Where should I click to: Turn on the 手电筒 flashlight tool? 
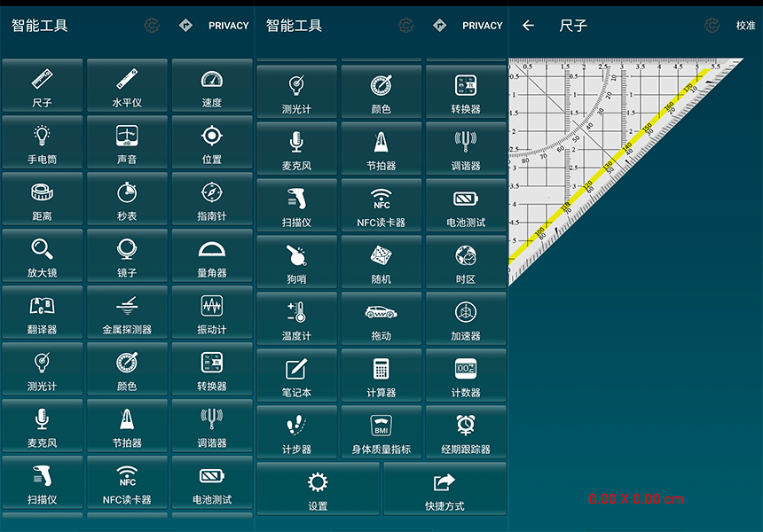click(42, 143)
